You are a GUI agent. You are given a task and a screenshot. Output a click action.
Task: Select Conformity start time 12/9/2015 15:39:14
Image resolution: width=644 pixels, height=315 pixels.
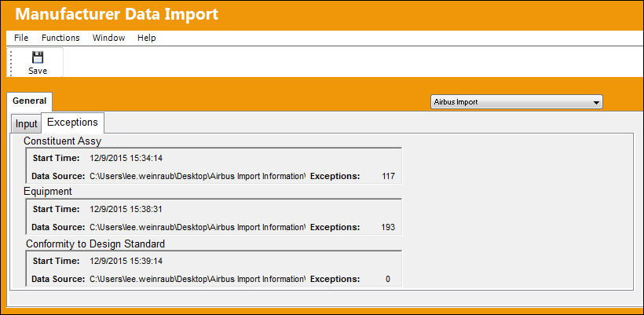(x=126, y=261)
